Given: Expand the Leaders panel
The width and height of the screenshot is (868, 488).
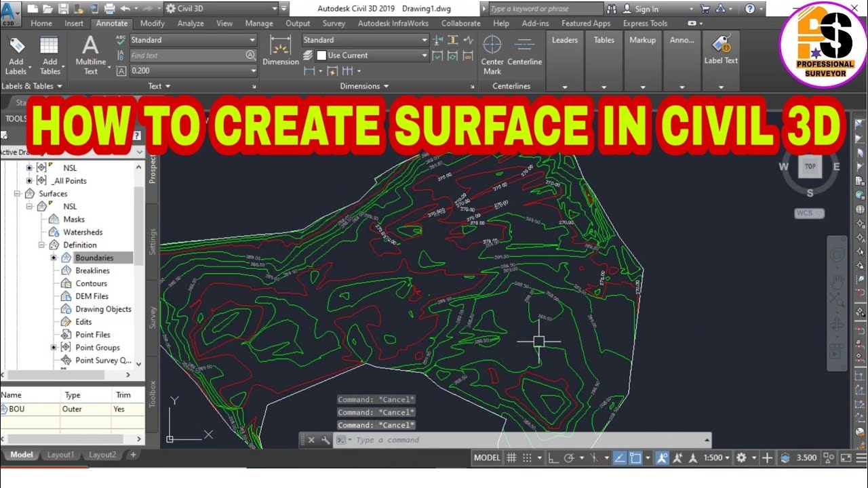Looking at the screenshot, I should [565, 87].
